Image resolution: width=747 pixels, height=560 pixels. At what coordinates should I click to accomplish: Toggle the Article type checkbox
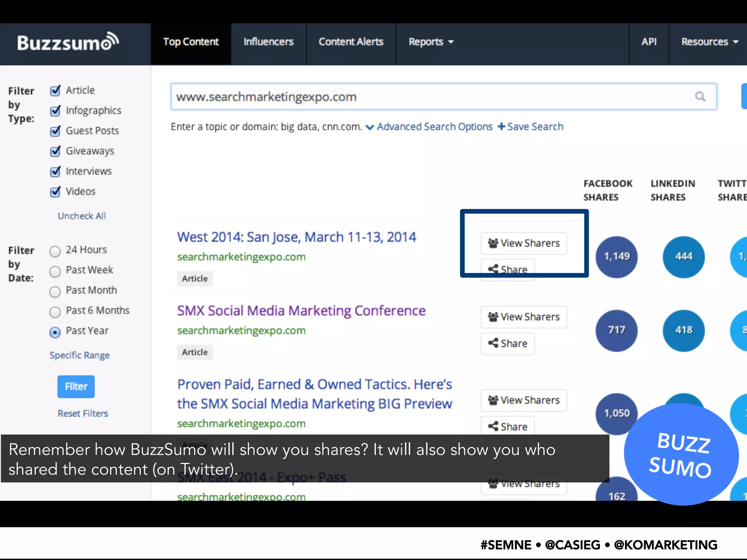tap(55, 90)
